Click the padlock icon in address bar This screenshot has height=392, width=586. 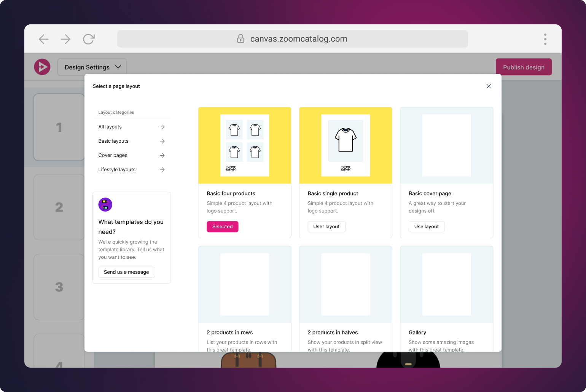[x=240, y=39]
